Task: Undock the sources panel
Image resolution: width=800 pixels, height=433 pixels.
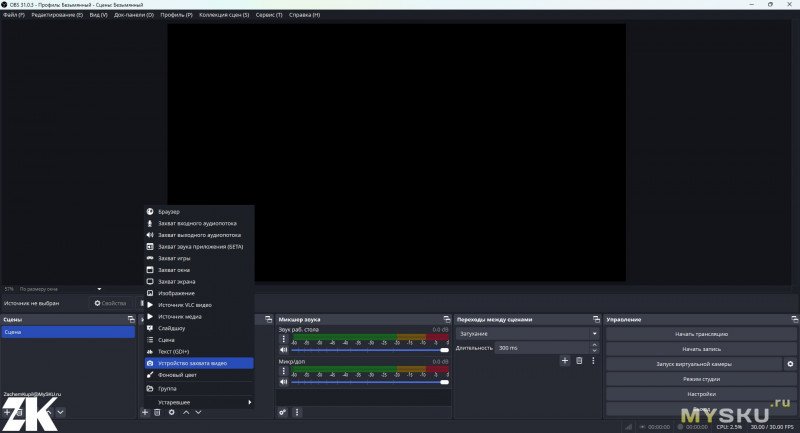Action: [x=268, y=319]
